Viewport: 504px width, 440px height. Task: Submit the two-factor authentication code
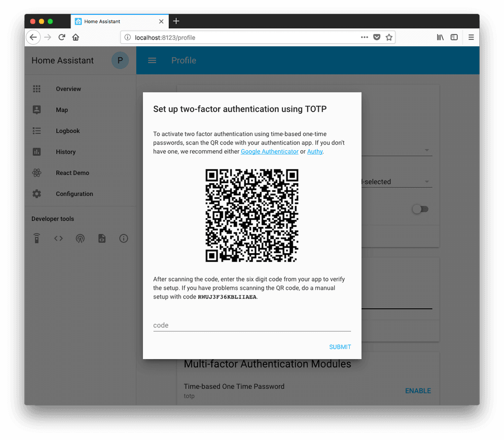tap(339, 347)
